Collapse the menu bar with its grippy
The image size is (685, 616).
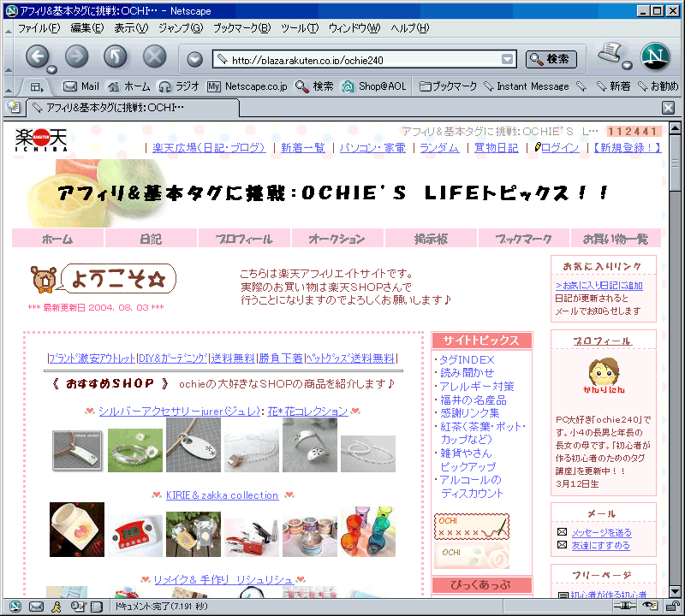[x=9, y=29]
